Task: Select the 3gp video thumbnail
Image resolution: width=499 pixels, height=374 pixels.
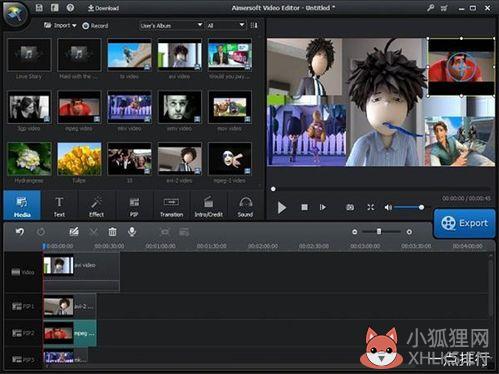Action: tap(29, 107)
